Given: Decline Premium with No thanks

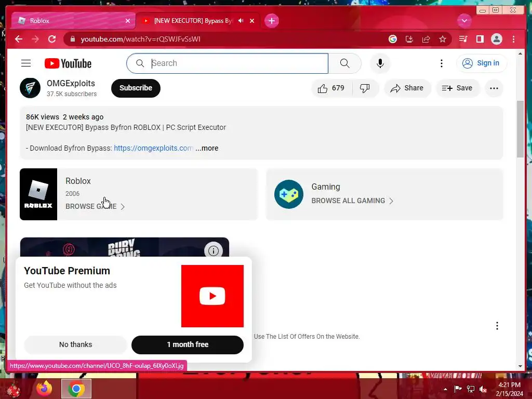Looking at the screenshot, I should (75, 344).
